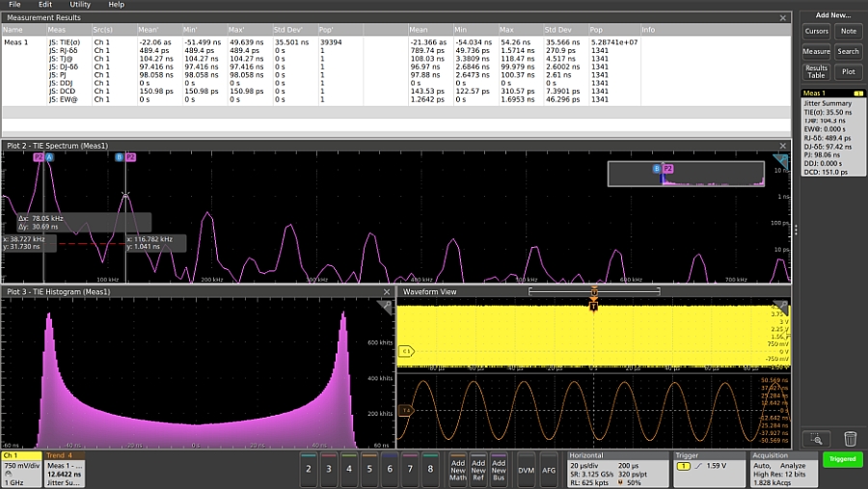
Task: Open the File menu
Action: point(14,5)
